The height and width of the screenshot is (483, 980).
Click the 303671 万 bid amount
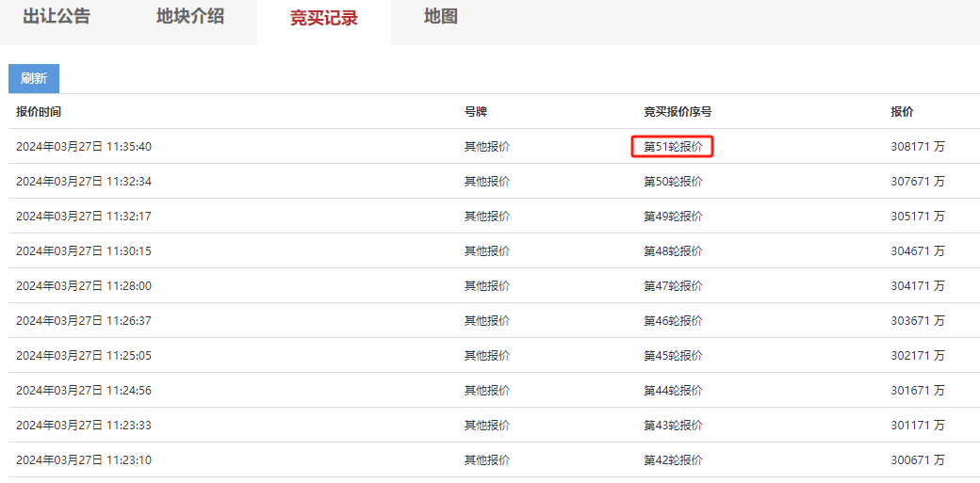point(917,321)
